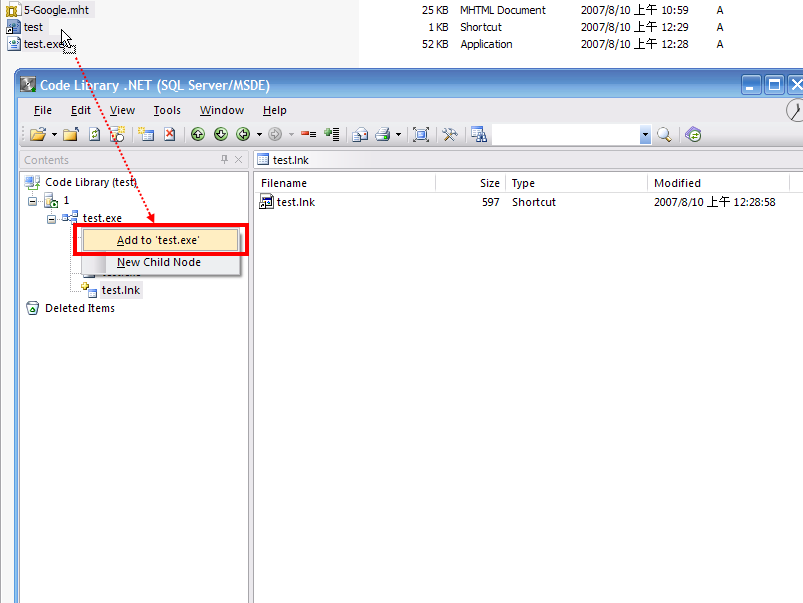This screenshot has width=803, height=603.
Task: Sort the file list by Modified column
Action: click(x=719, y=183)
